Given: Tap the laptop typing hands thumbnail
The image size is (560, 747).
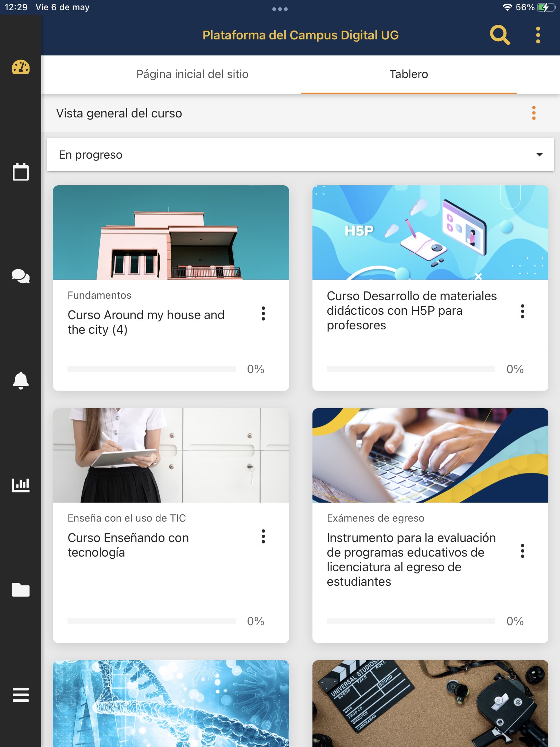Looking at the screenshot, I should pos(430,455).
